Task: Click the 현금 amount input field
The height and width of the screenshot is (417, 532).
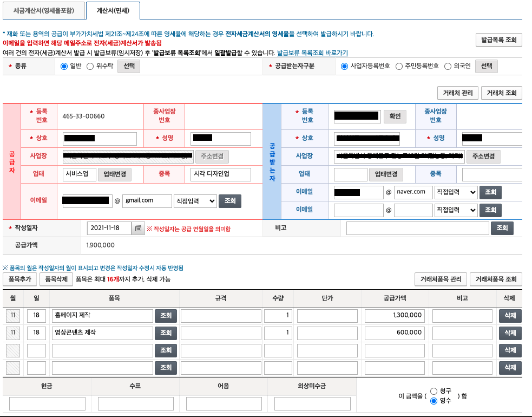Action: pos(47,404)
